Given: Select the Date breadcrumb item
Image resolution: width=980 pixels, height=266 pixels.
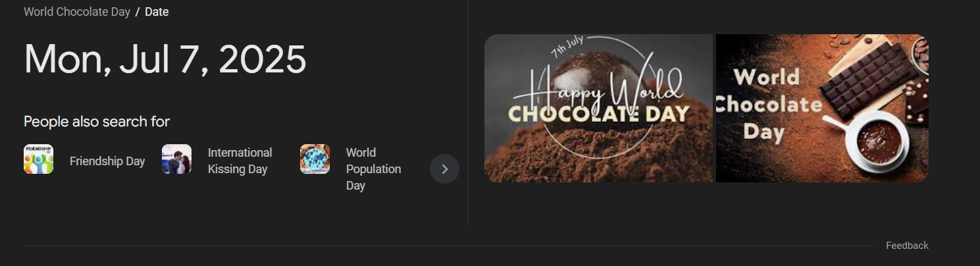Looking at the screenshot, I should click(157, 12).
